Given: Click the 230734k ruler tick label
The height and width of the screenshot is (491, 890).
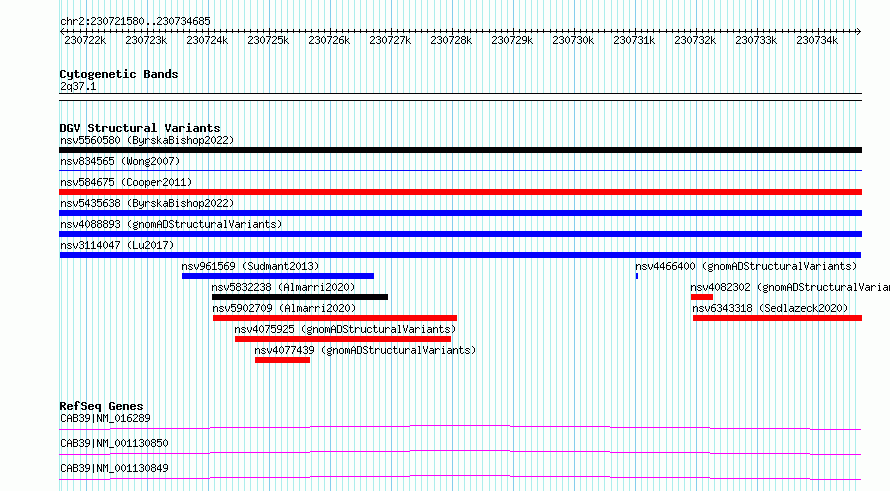Looking at the screenshot, I should [817, 40].
